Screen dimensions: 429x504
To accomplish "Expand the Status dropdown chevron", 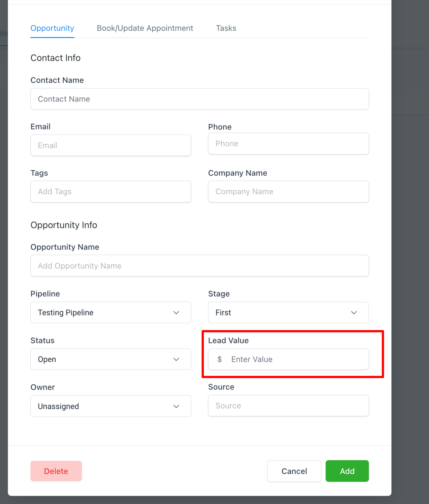I will pyautogui.click(x=176, y=359).
